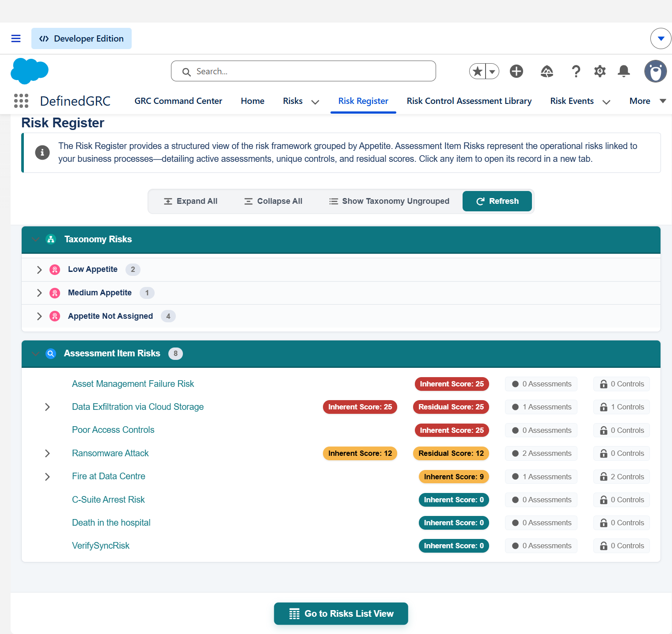Open Poor Access Controls link
This screenshot has width=672, height=634.
(x=113, y=430)
